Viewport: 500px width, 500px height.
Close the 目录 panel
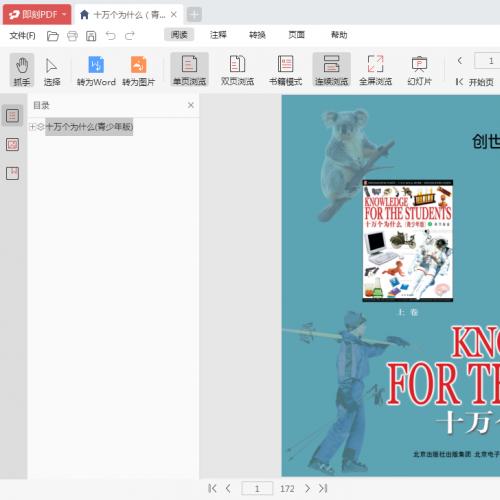pyautogui.click(x=191, y=105)
